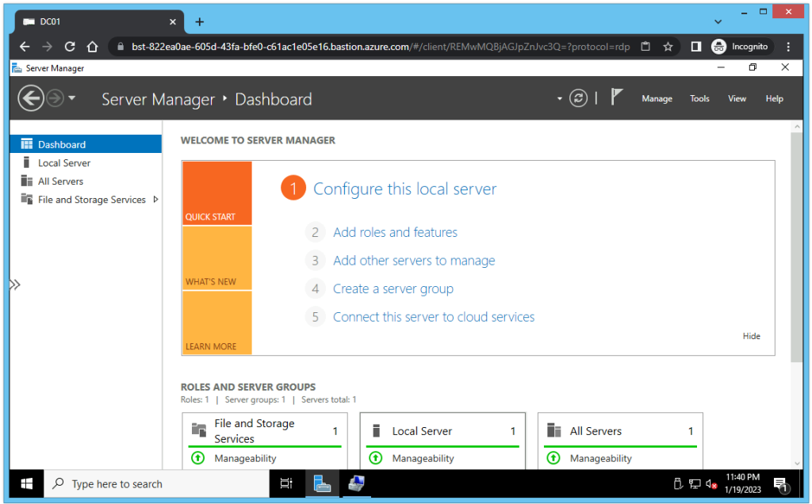Open the Action Center notification icon
Viewport: 812px width, 504px height.
tap(780, 484)
